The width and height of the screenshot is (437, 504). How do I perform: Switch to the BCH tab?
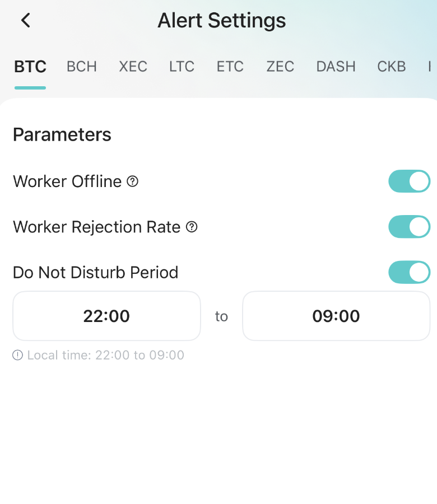click(81, 66)
